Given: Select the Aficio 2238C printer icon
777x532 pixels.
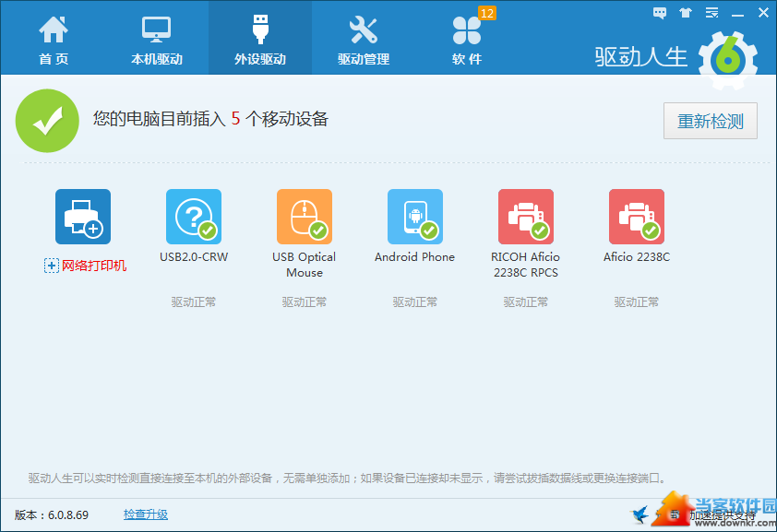Looking at the screenshot, I should click(637, 217).
